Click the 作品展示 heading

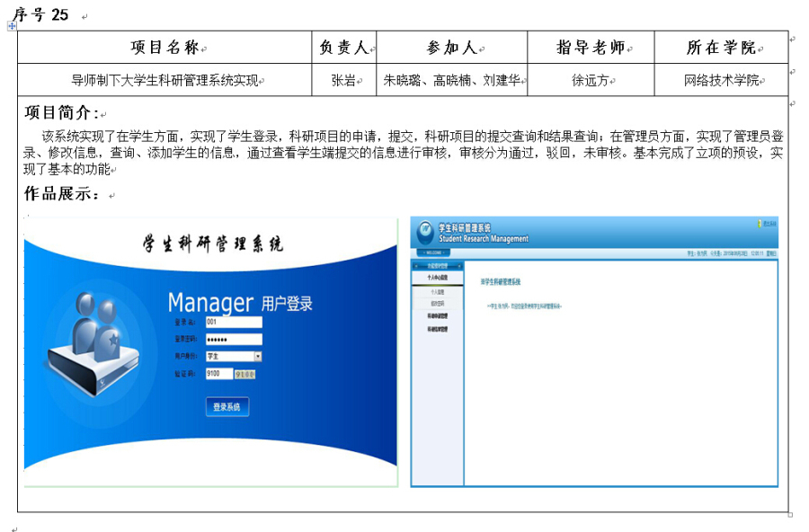click(x=62, y=193)
